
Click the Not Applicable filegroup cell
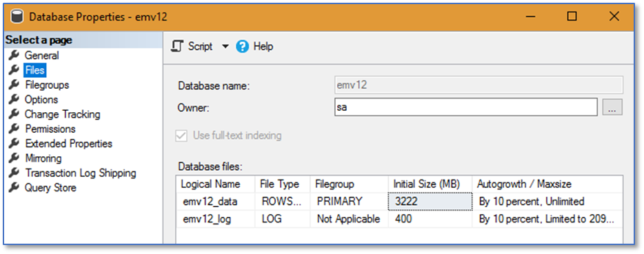(x=349, y=219)
